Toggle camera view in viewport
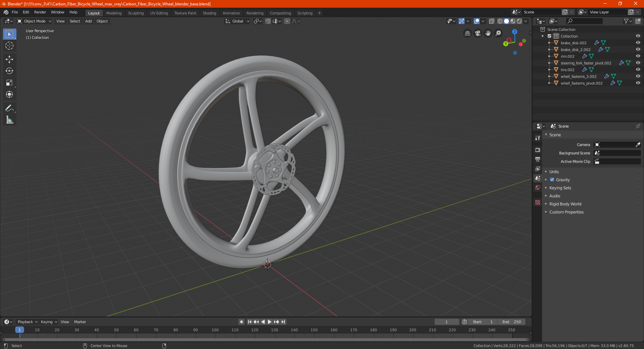This screenshot has height=349, width=644. pyautogui.click(x=478, y=33)
